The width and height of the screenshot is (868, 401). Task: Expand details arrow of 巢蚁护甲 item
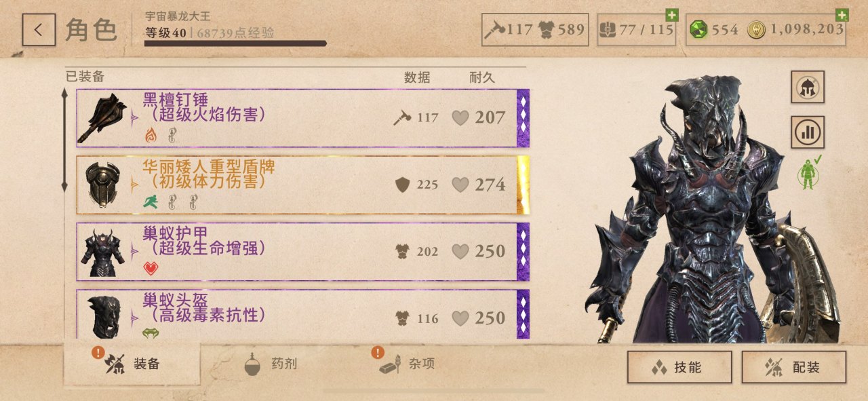point(134,251)
